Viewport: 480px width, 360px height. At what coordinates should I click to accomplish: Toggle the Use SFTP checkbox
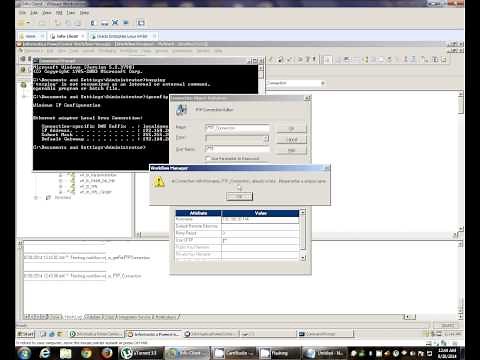coord(225,240)
